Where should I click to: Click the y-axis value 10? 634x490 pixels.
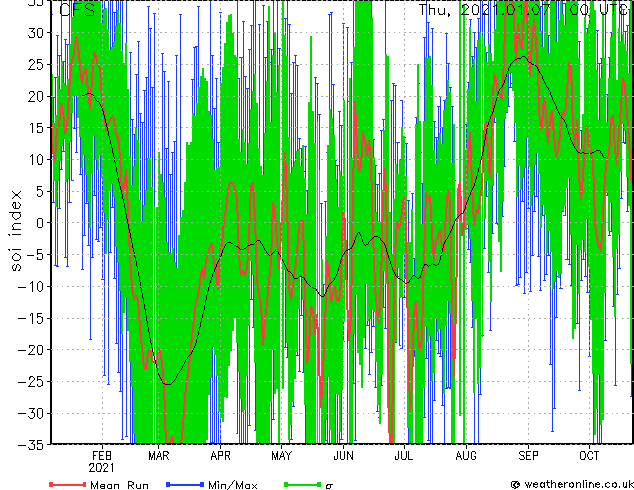tap(36, 160)
